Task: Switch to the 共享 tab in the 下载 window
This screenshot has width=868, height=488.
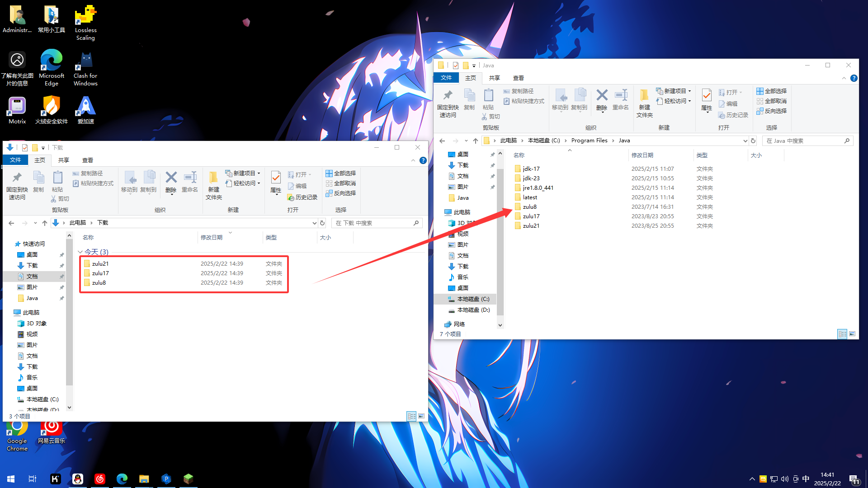Action: coord(64,160)
